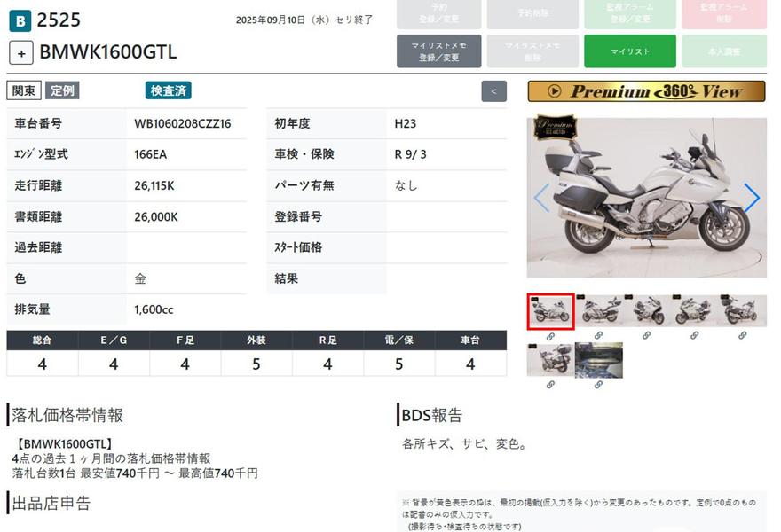Click link icon under first thumbnail
This screenshot has height=532, width=781.
[550, 336]
